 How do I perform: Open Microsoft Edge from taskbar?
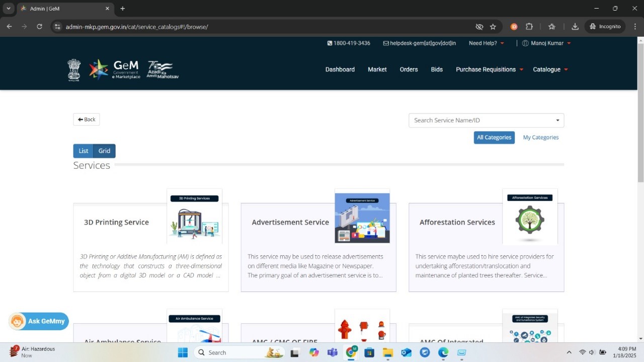click(x=443, y=352)
